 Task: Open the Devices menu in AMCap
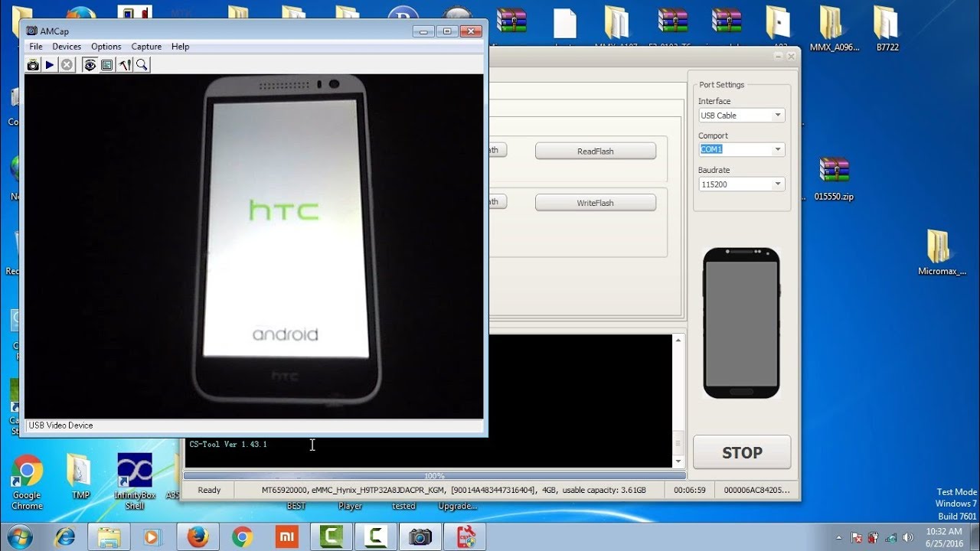(x=67, y=47)
